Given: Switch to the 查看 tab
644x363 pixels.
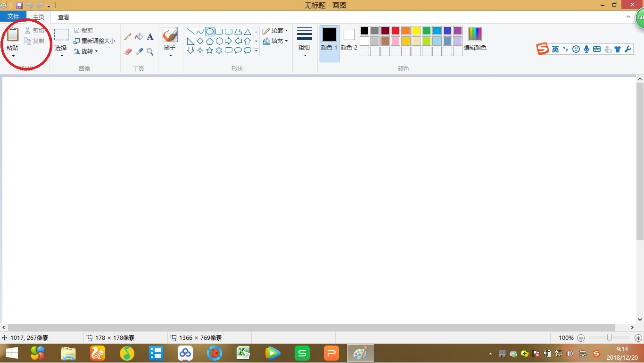Looking at the screenshot, I should [x=64, y=17].
